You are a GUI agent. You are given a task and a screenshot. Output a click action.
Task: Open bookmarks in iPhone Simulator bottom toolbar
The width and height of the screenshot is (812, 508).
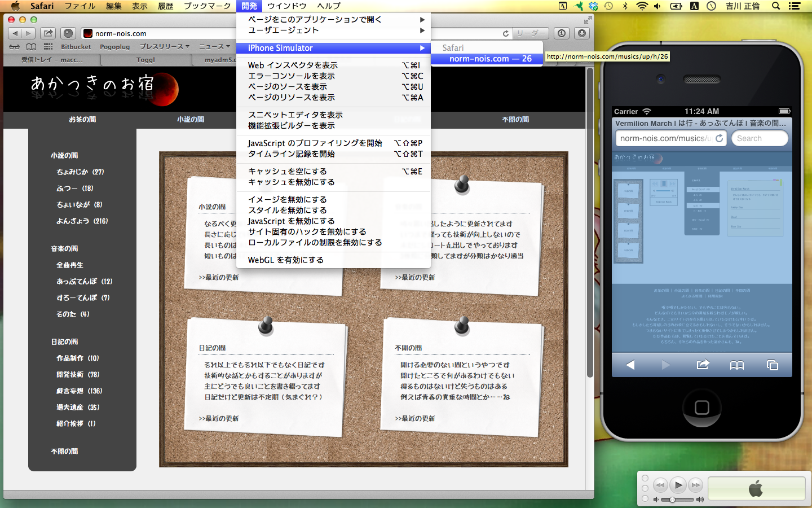736,365
